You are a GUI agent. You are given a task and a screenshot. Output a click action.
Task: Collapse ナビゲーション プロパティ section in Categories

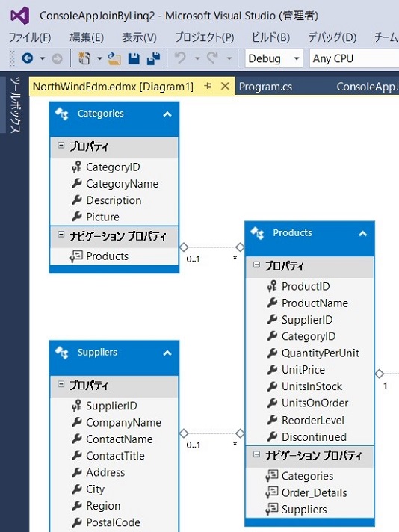point(61,235)
